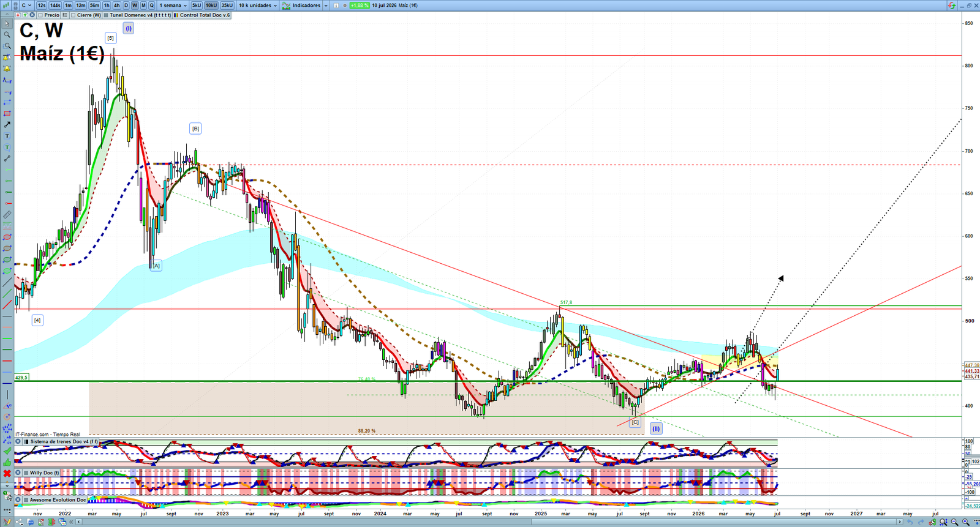Image resolution: width=980 pixels, height=527 pixels.
Task: Toggle the W weekly timeframe
Action: [135, 6]
